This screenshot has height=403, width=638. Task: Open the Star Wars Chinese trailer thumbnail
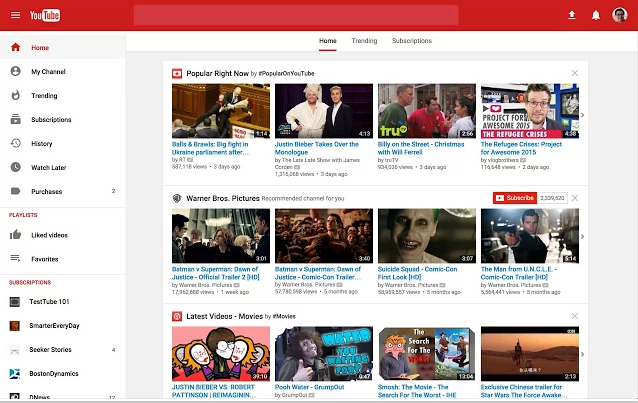pyautogui.click(x=530, y=354)
